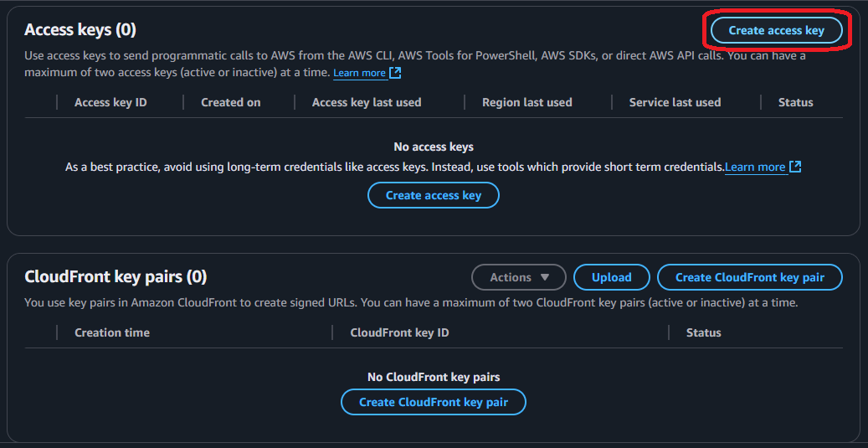The width and height of the screenshot is (868, 448).
Task: Expand the Actions dropdown menu
Action: (x=519, y=277)
